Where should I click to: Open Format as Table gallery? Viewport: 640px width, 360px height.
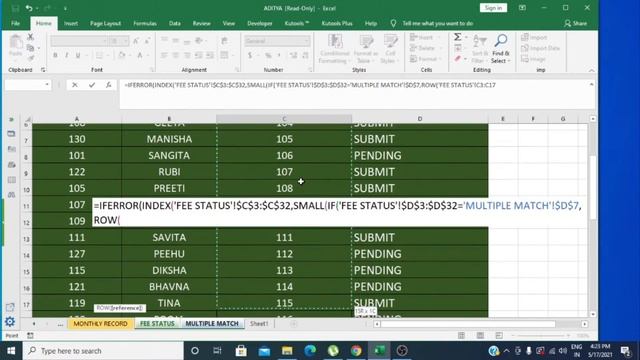(x=365, y=49)
